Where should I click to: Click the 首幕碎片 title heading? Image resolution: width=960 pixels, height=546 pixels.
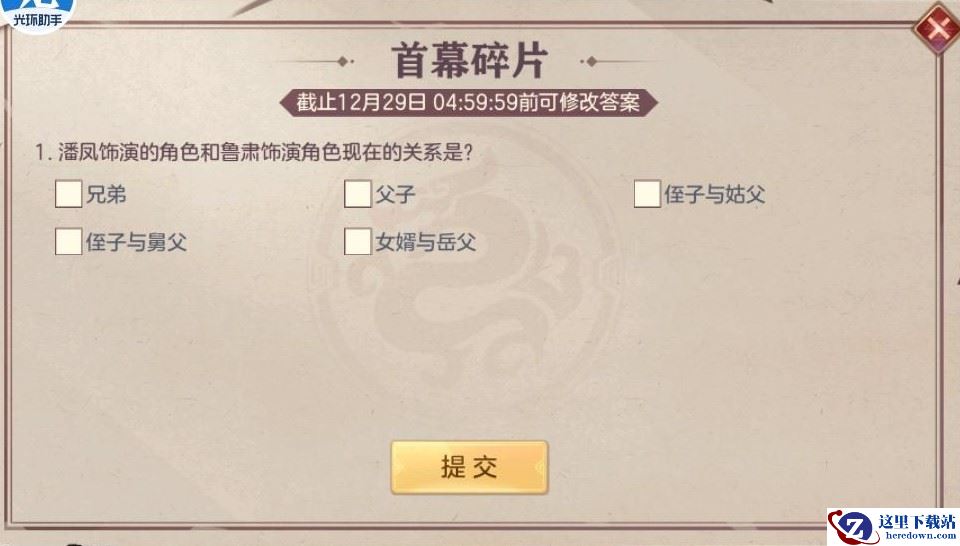[x=469, y=60]
